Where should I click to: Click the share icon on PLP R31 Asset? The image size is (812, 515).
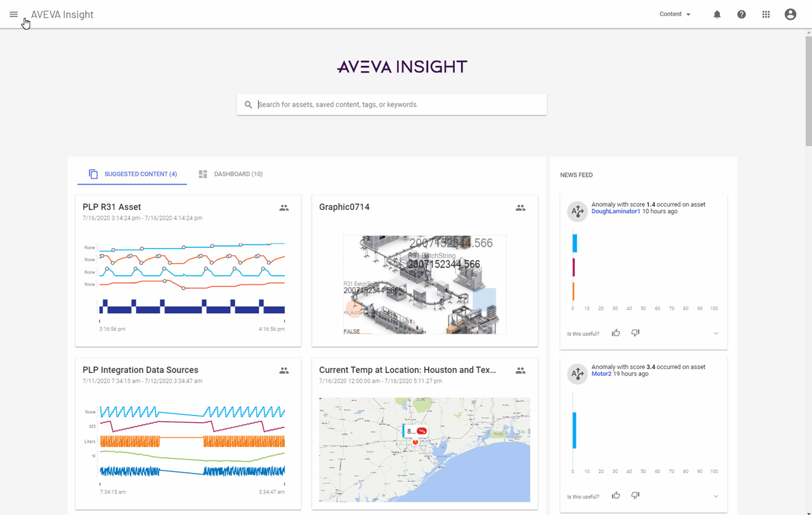pos(284,207)
